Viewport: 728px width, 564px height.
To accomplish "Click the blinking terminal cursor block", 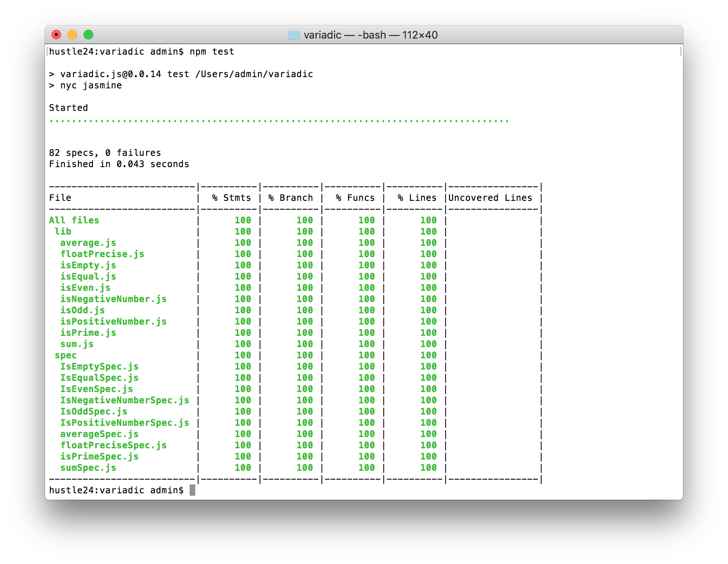I will [x=193, y=490].
